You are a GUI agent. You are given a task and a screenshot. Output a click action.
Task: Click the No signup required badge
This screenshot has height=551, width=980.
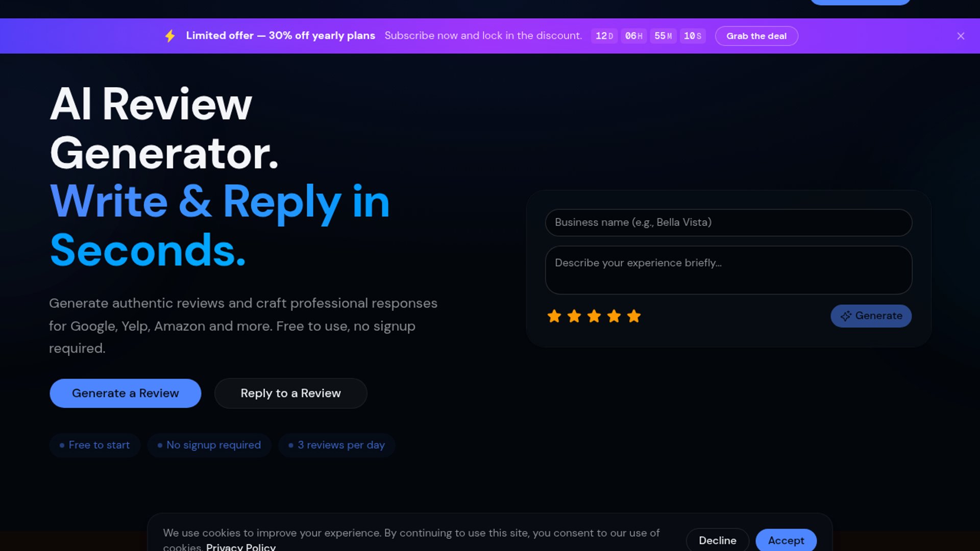coord(209,445)
